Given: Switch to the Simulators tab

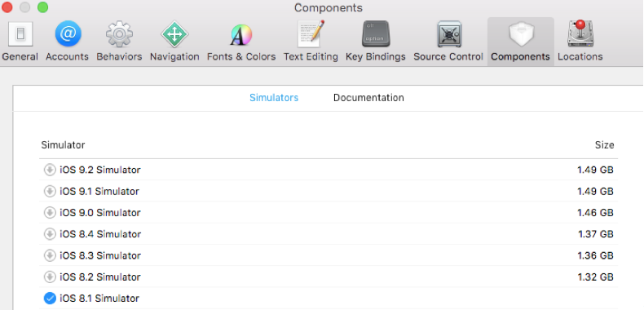Looking at the screenshot, I should (x=274, y=98).
